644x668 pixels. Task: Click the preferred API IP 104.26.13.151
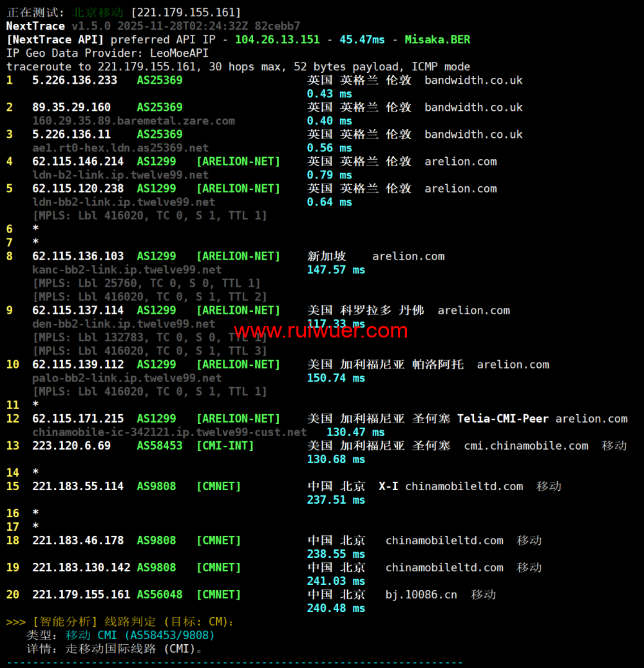click(277, 39)
